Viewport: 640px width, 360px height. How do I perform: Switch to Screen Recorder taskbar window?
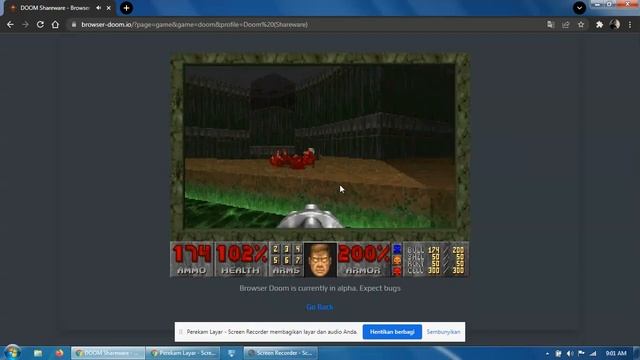tap(280, 353)
